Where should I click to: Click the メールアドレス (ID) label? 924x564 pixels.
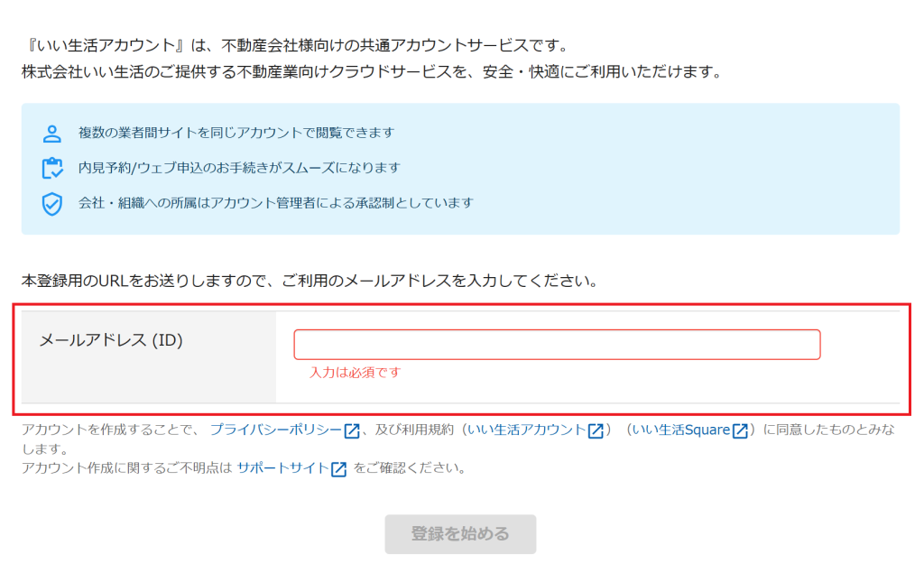[111, 340]
